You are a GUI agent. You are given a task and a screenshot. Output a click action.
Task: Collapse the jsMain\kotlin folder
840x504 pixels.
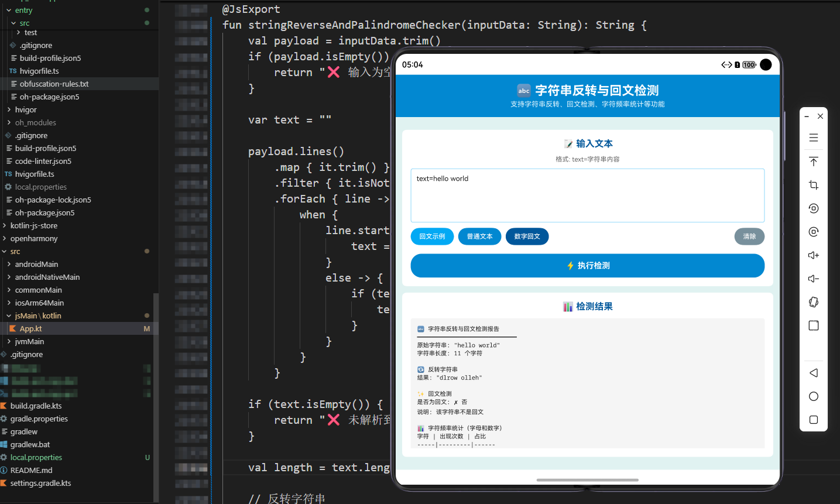pyautogui.click(x=9, y=316)
